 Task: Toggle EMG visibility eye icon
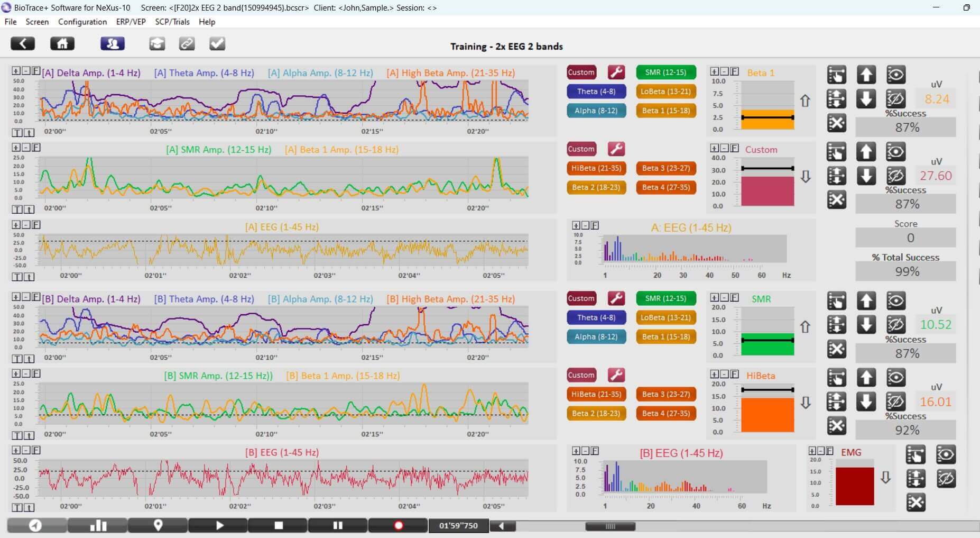[x=946, y=454]
